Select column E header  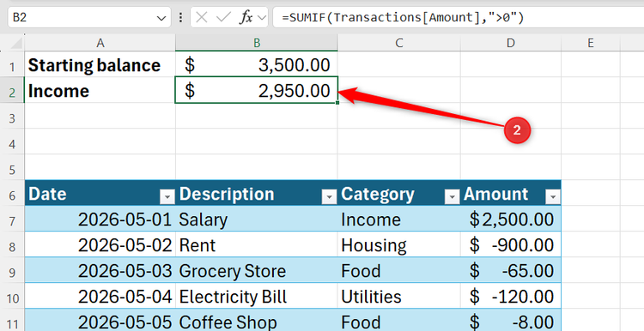pos(590,43)
